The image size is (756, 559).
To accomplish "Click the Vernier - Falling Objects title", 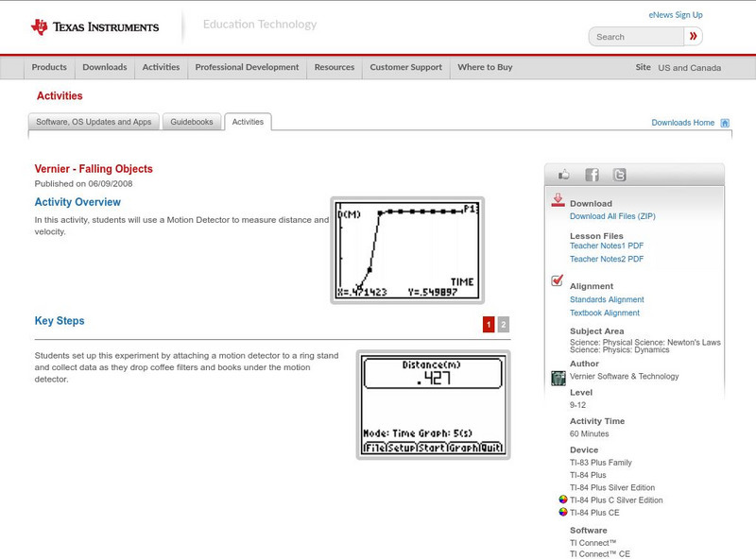I will point(94,169).
